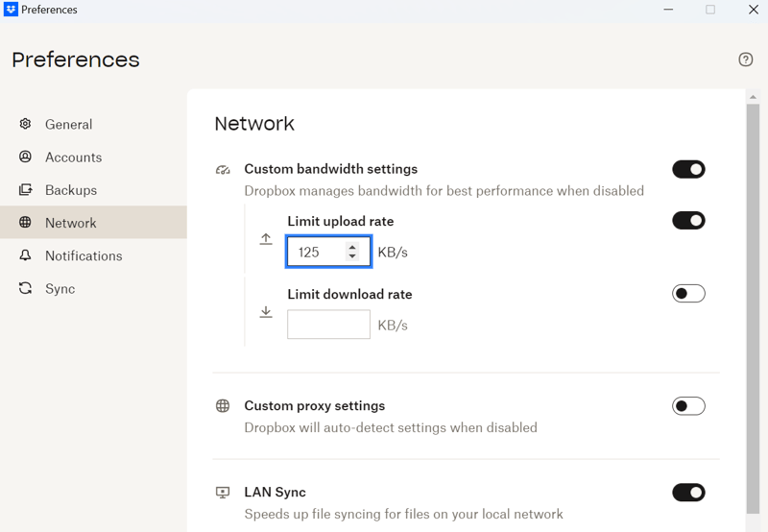768x532 pixels.
Task: Increase upload rate with up stepper arrow
Action: pyautogui.click(x=352, y=247)
